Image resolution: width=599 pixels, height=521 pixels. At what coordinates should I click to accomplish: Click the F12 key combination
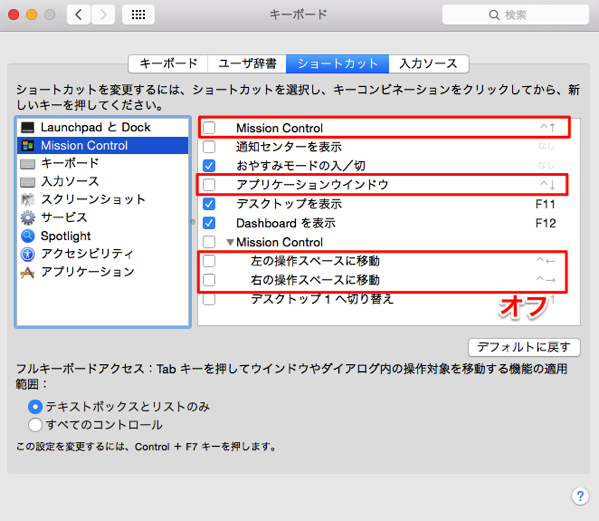pyautogui.click(x=545, y=223)
